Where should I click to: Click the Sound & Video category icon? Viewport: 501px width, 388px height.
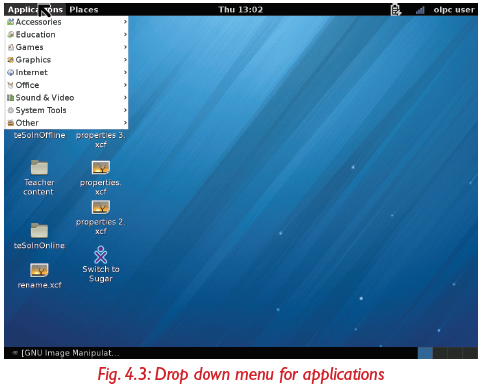point(11,98)
